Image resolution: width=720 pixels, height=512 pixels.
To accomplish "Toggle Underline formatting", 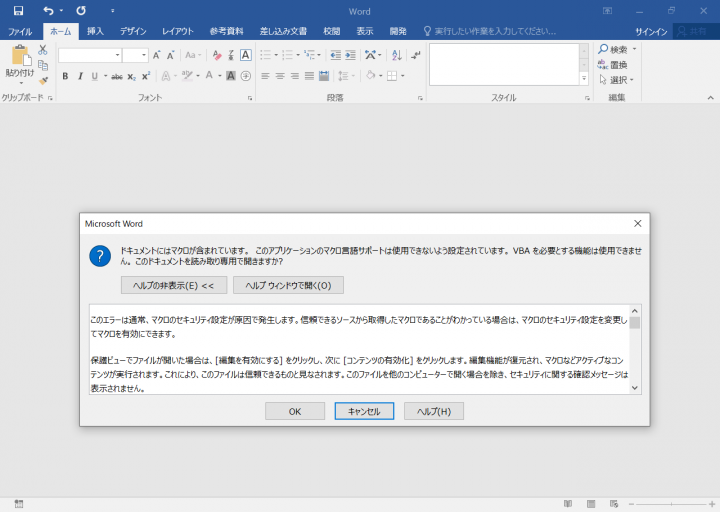I will (x=95, y=76).
